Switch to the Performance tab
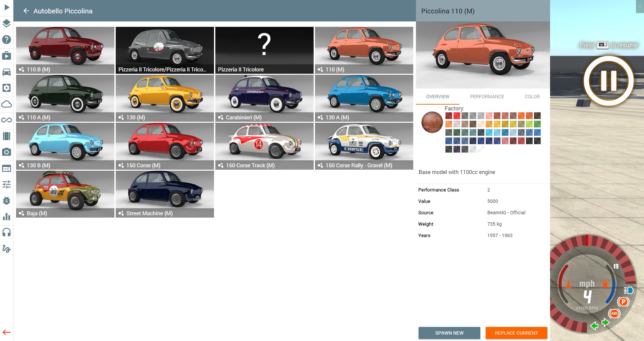 487,97
